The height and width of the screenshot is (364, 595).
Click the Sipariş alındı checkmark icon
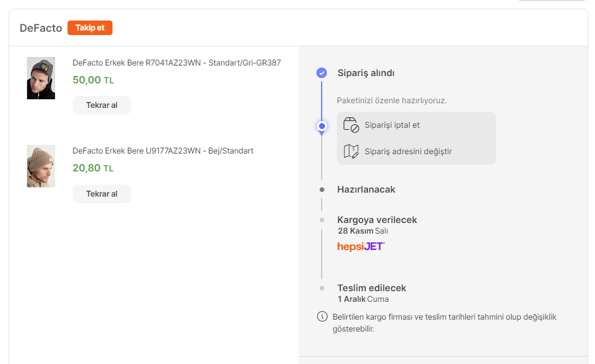click(322, 73)
